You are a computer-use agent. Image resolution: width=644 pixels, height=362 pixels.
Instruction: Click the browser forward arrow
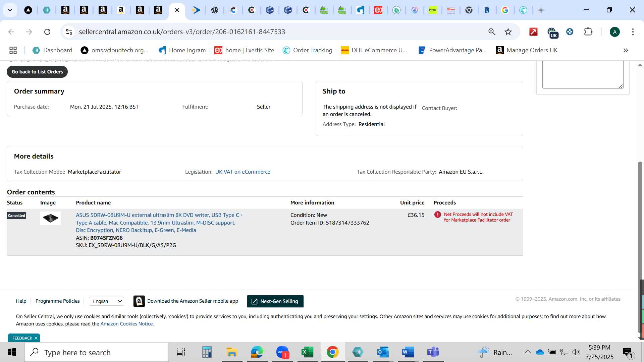(29, 32)
